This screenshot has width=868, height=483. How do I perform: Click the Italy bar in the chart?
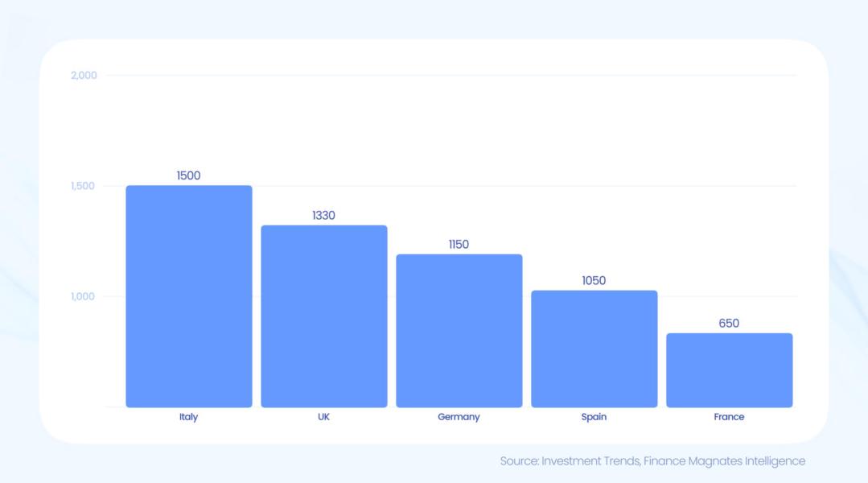[x=189, y=296]
